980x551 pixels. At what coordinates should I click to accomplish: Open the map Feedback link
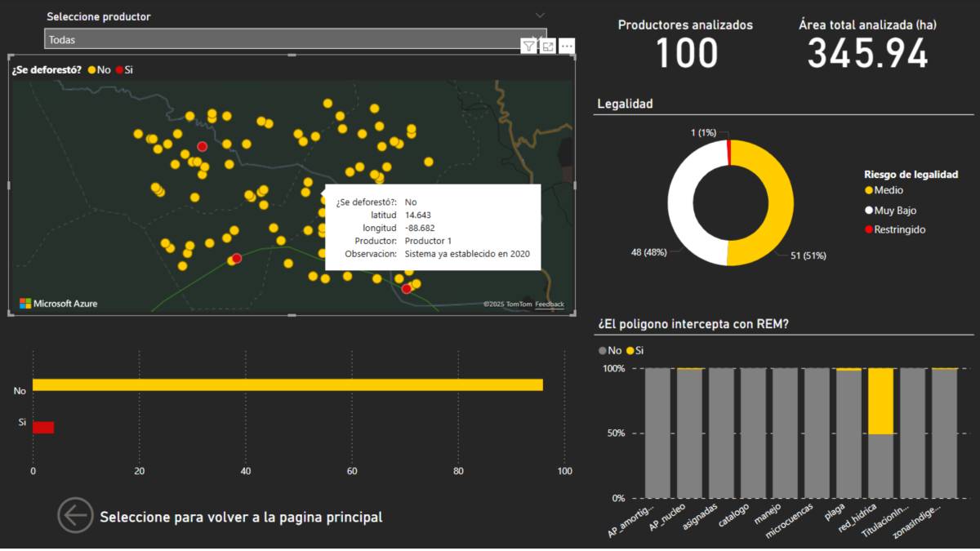pyautogui.click(x=550, y=304)
